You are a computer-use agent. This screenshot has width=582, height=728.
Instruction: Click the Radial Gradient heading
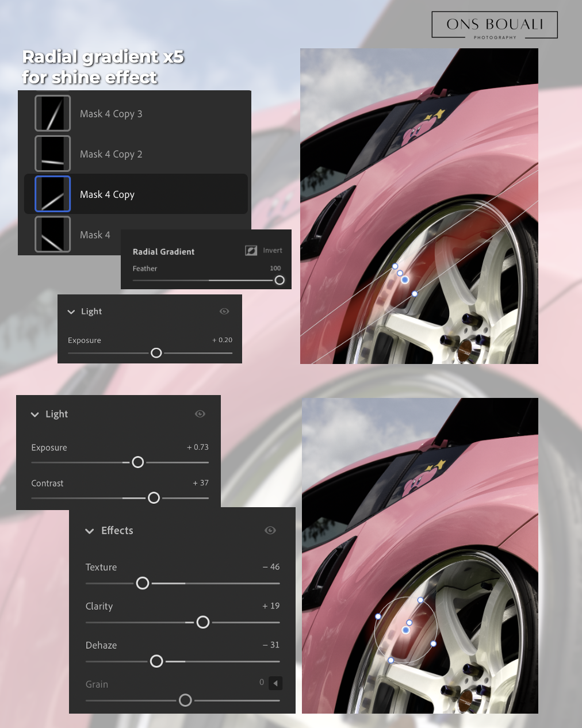click(x=163, y=251)
